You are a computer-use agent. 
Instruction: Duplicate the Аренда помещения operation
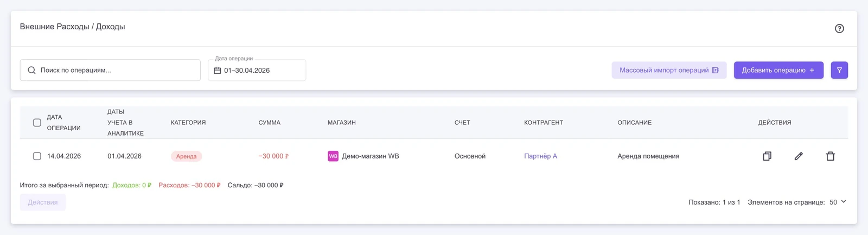[767, 156]
